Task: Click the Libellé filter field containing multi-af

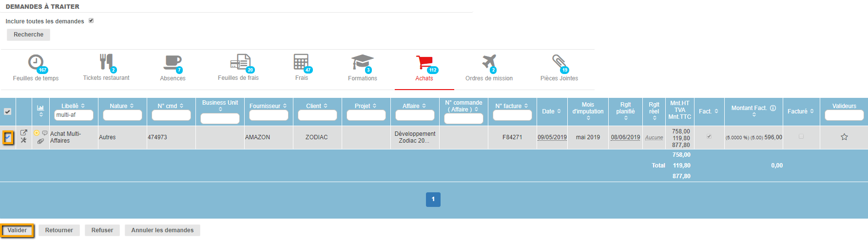Action: tap(73, 115)
